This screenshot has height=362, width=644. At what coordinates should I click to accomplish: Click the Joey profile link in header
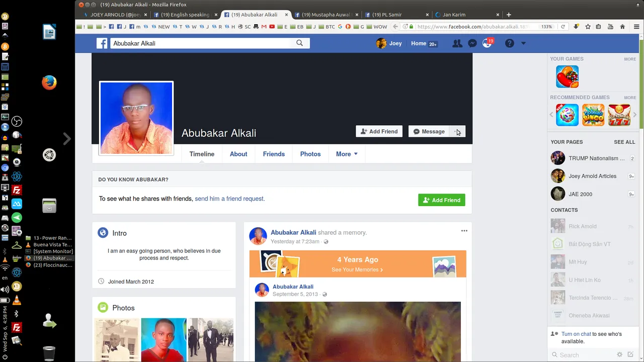(x=389, y=43)
